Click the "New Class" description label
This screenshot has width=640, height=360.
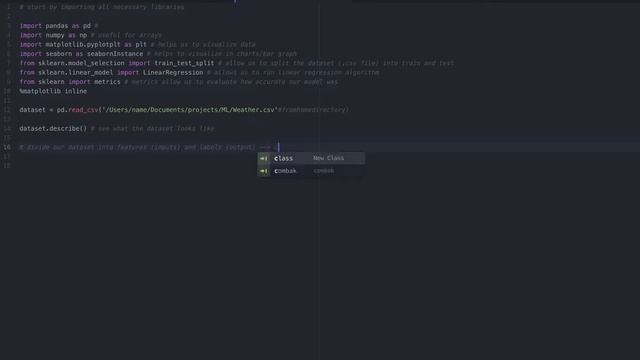(x=329, y=158)
